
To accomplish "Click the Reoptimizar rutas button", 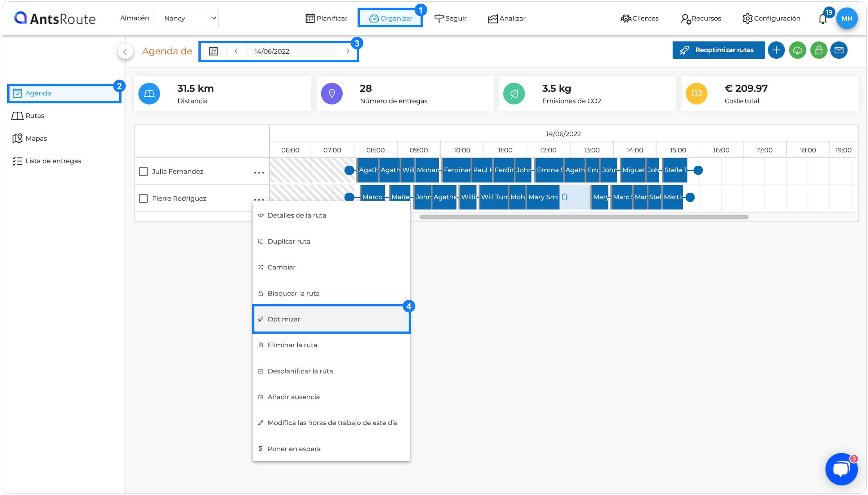I will click(718, 50).
